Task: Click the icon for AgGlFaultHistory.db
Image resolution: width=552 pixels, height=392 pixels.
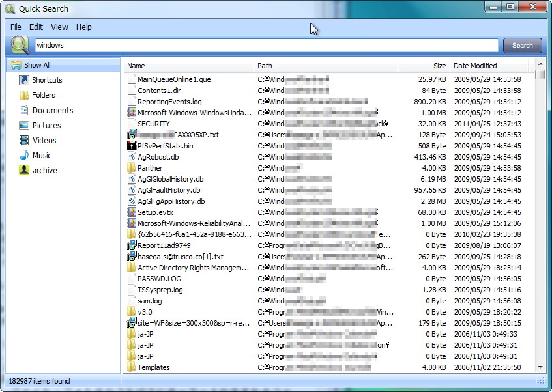Action: (132, 190)
